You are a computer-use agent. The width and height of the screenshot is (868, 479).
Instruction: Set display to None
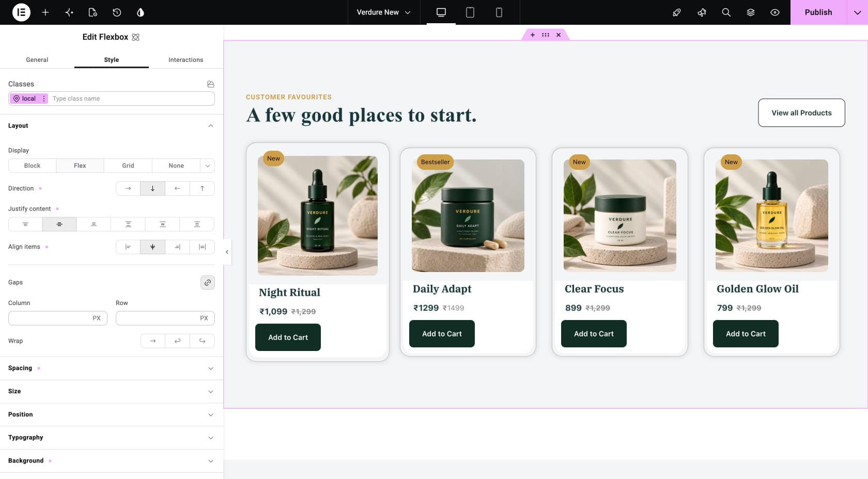pos(176,166)
